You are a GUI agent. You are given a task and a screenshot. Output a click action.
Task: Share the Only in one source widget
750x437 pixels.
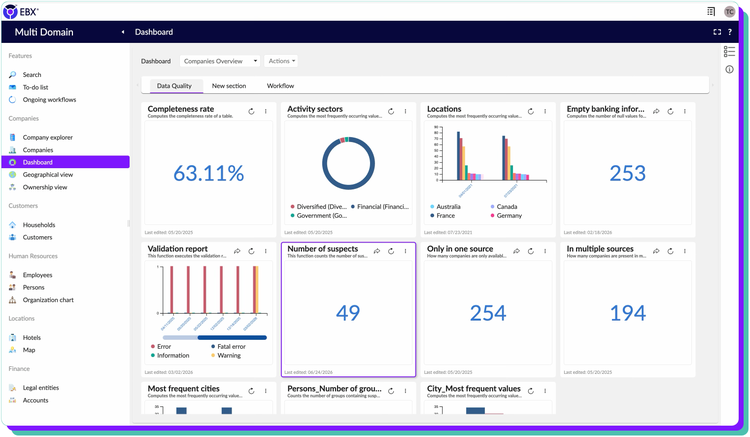pyautogui.click(x=517, y=251)
